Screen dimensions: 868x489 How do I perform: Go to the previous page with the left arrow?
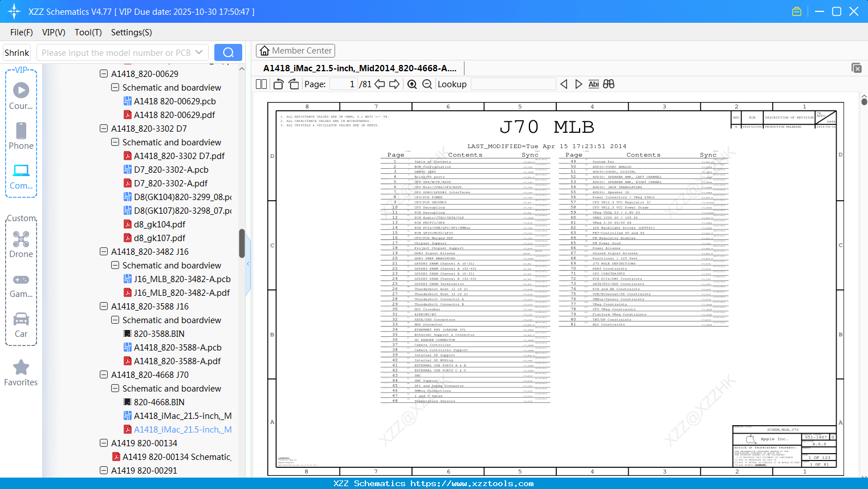[380, 84]
